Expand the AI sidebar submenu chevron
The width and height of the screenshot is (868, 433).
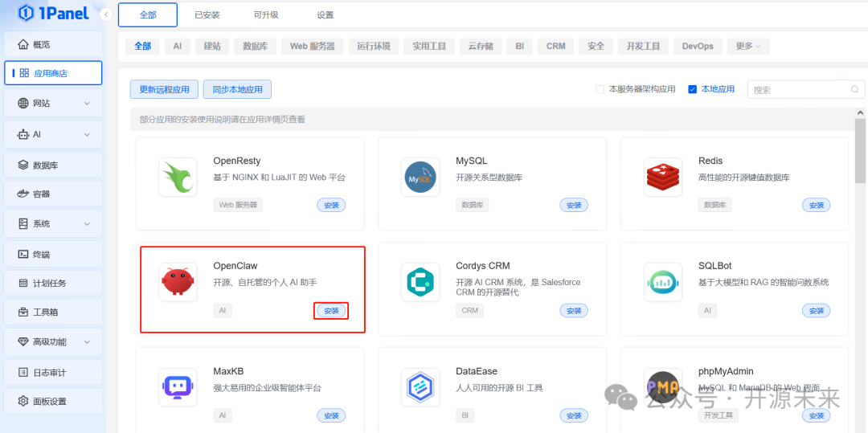tap(87, 134)
